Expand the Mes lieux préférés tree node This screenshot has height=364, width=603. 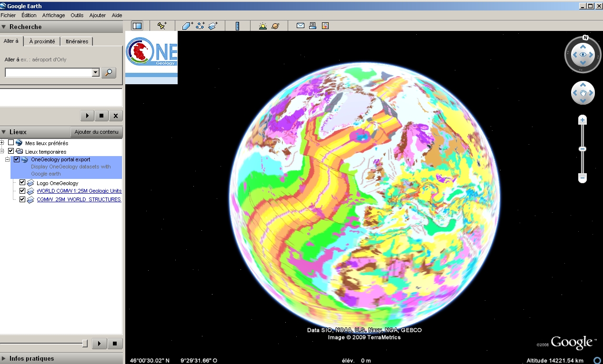click(x=2, y=143)
